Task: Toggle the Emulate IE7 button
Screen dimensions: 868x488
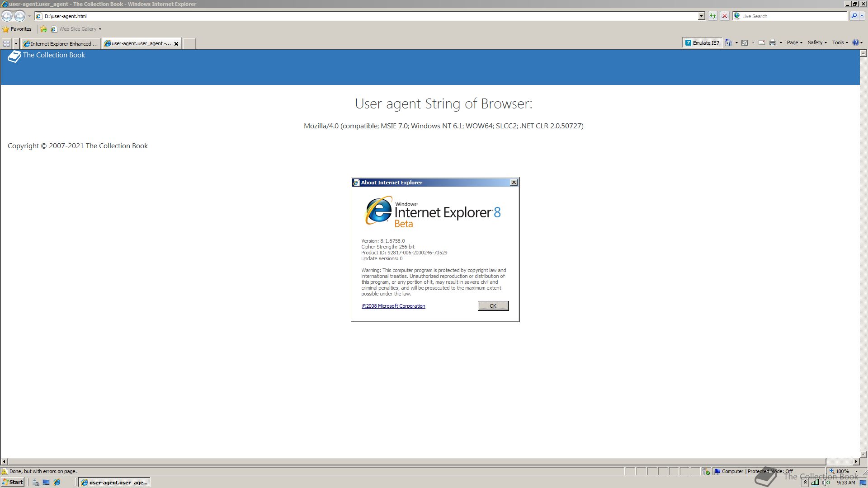Action: pyautogui.click(x=702, y=42)
